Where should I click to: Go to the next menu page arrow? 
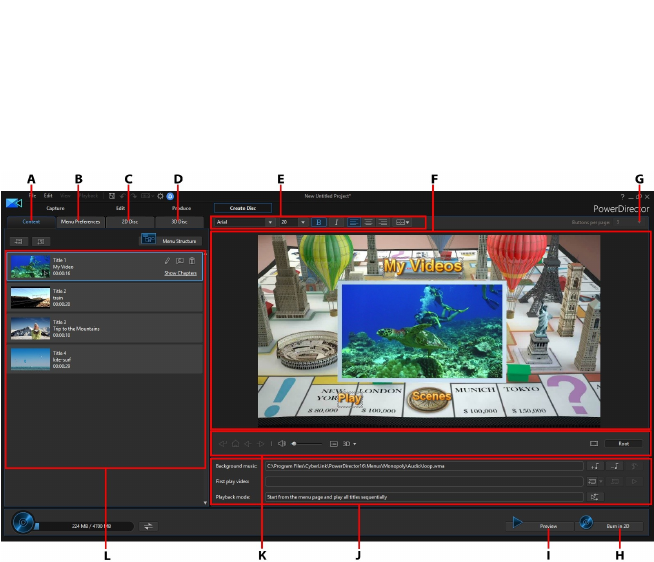pyautogui.click(x=261, y=444)
